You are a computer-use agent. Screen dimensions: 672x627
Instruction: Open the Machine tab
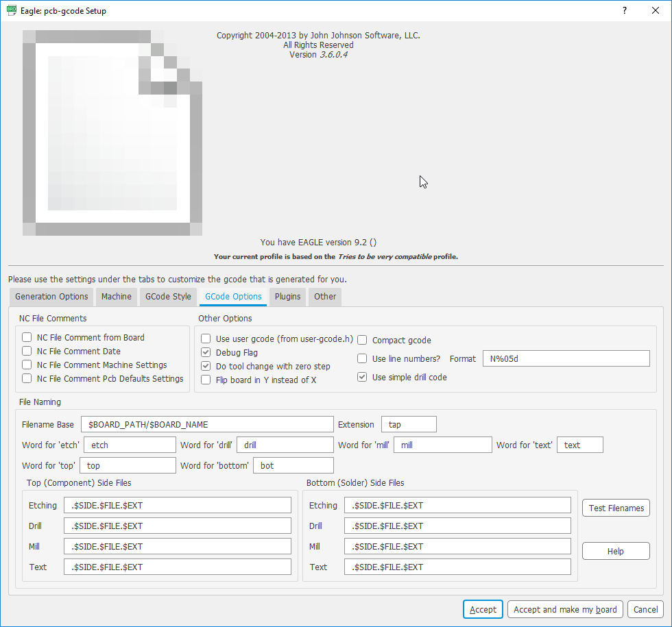pos(116,296)
